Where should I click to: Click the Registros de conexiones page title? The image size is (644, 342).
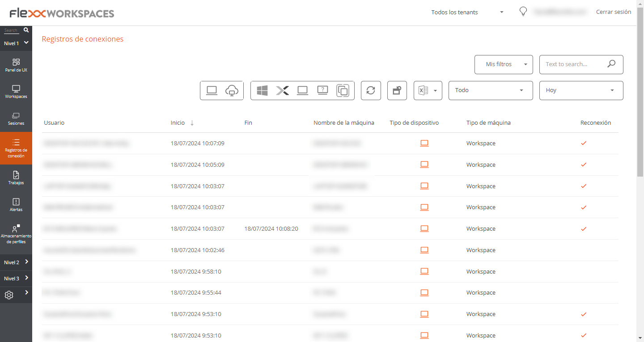[x=83, y=39]
